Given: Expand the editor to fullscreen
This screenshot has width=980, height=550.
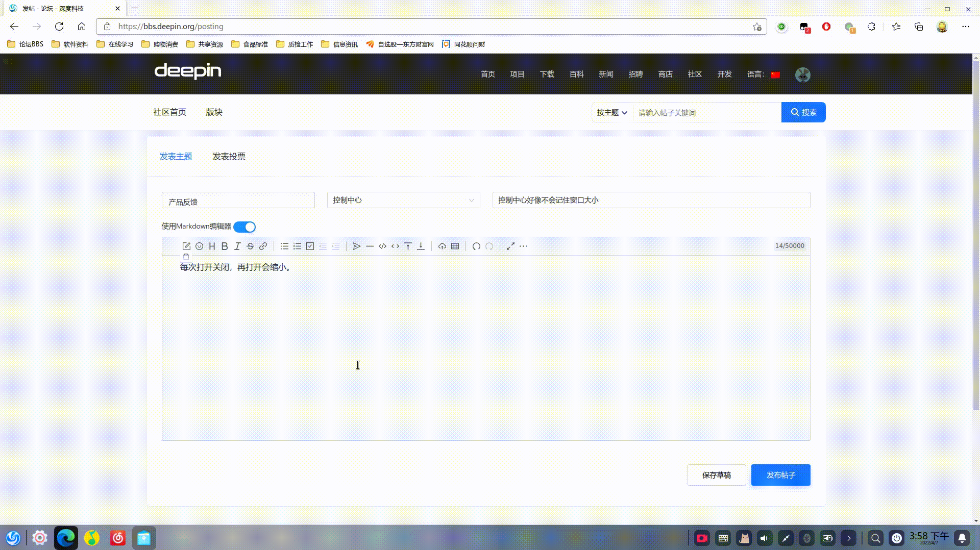Looking at the screenshot, I should pos(510,246).
